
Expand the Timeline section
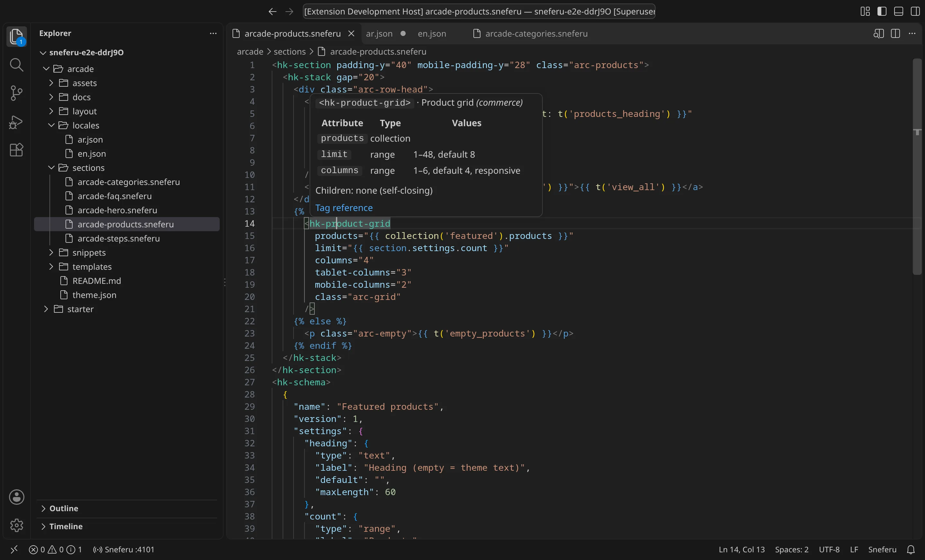pos(127,526)
